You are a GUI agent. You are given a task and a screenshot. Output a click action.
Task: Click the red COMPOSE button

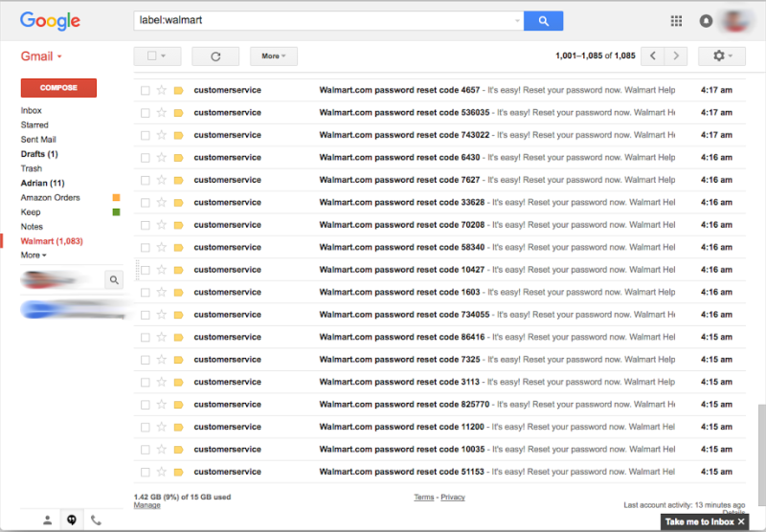point(58,88)
